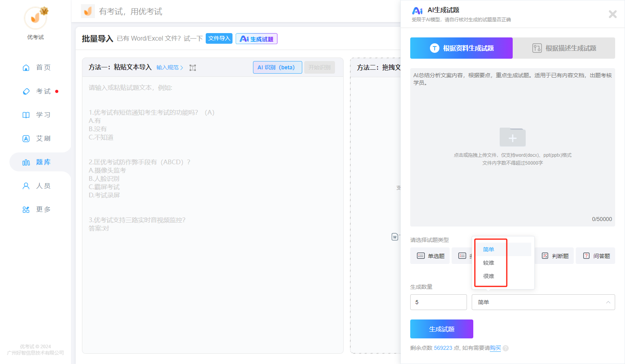Click the orange logo in the header
This screenshot has width=625, height=364.
[88, 11]
